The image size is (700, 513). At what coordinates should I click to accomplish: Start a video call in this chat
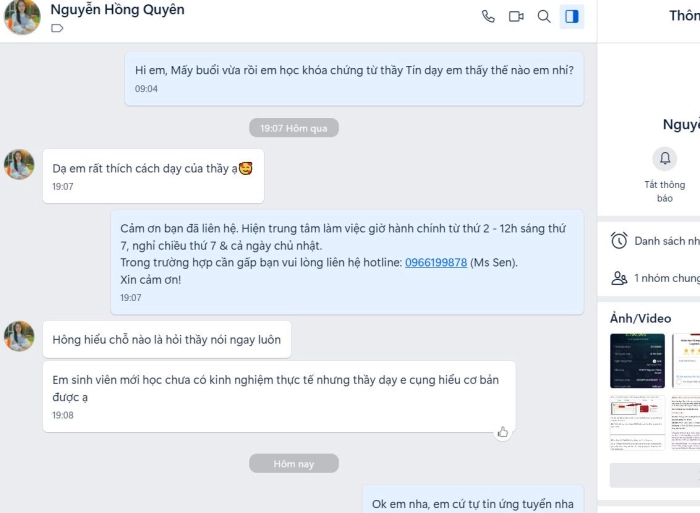coord(516,16)
